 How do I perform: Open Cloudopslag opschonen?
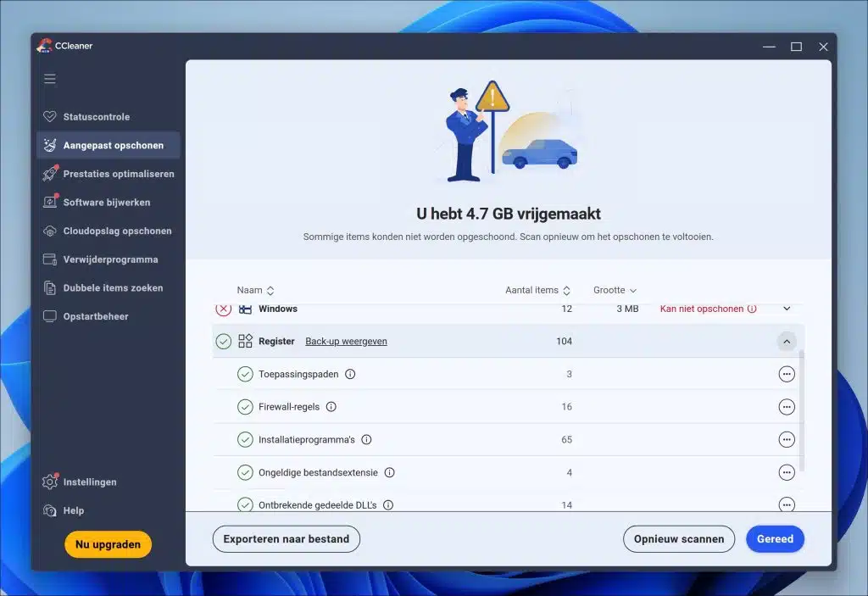(x=108, y=231)
